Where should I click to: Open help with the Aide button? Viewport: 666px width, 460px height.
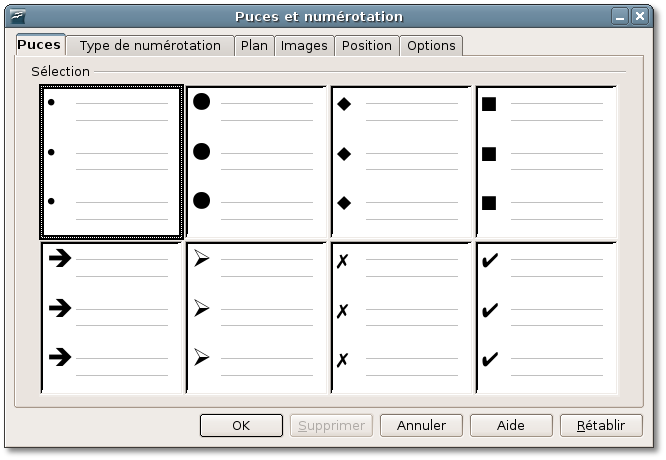pos(511,425)
